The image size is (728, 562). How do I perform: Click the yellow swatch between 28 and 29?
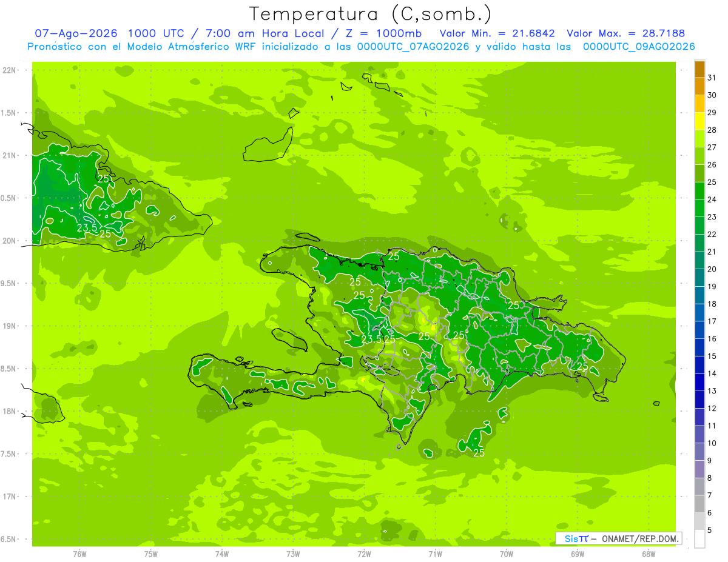699,121
